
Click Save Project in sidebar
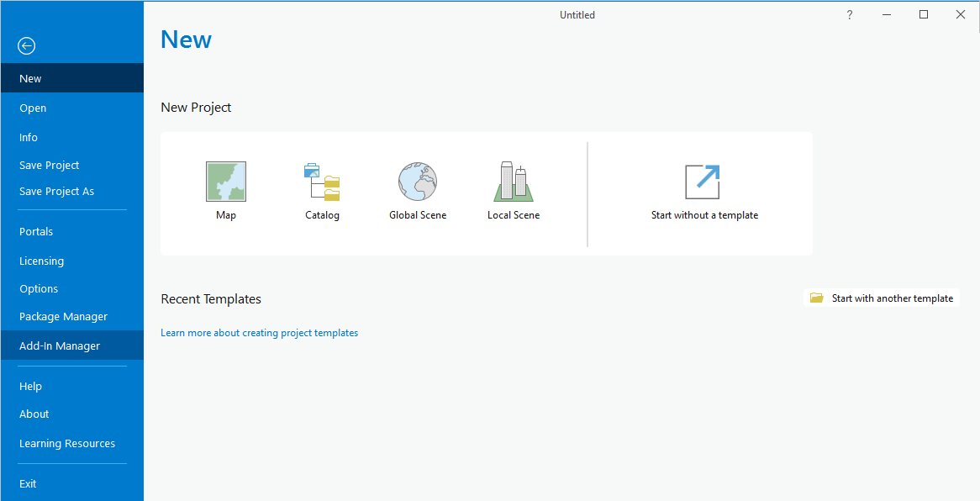pyautogui.click(x=72, y=165)
